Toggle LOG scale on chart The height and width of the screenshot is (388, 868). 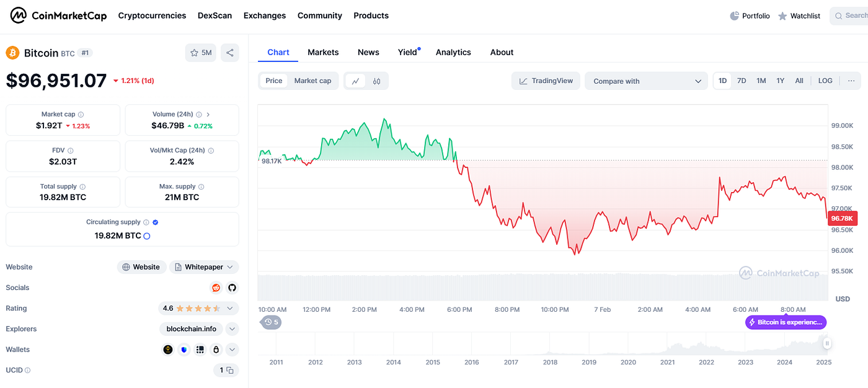point(825,81)
